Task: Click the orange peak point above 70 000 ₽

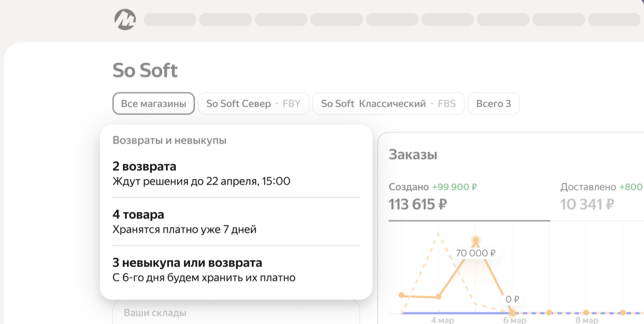Action: (475, 240)
